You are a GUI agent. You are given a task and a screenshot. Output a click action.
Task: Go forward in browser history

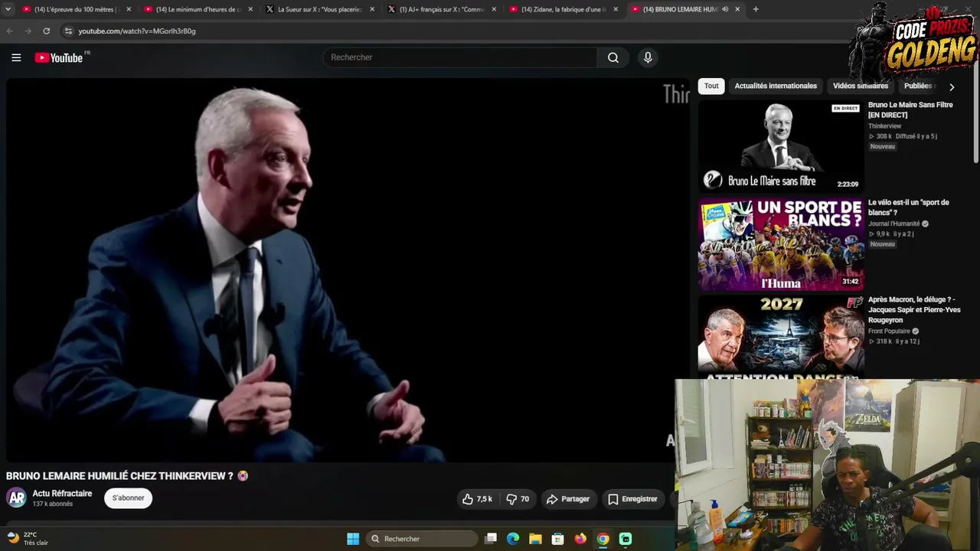pos(28,31)
